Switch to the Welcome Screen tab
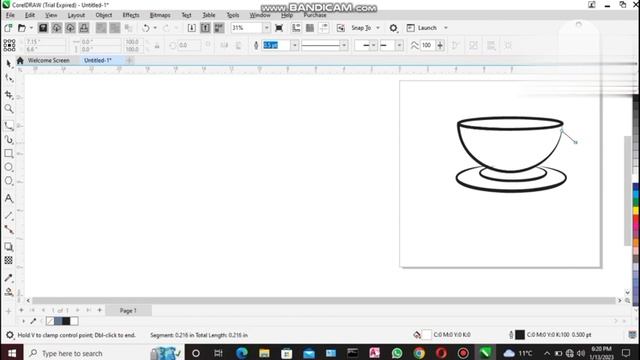This screenshot has width=640, height=360. coord(49,60)
